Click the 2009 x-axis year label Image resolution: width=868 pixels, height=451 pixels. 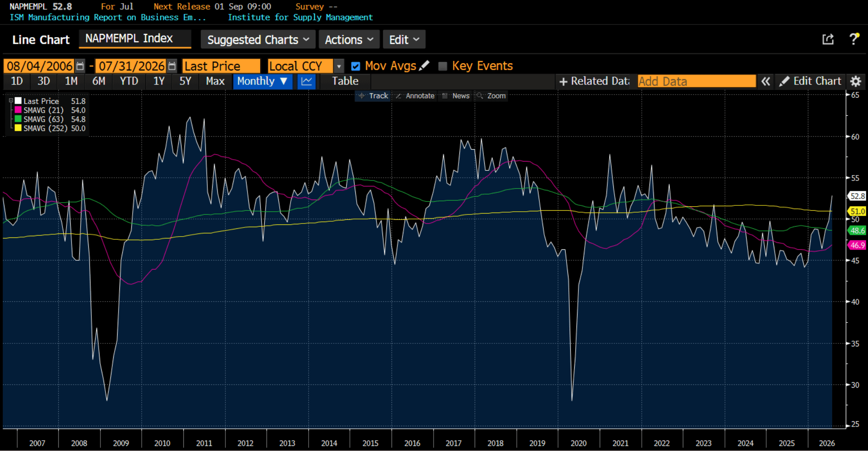click(x=121, y=443)
